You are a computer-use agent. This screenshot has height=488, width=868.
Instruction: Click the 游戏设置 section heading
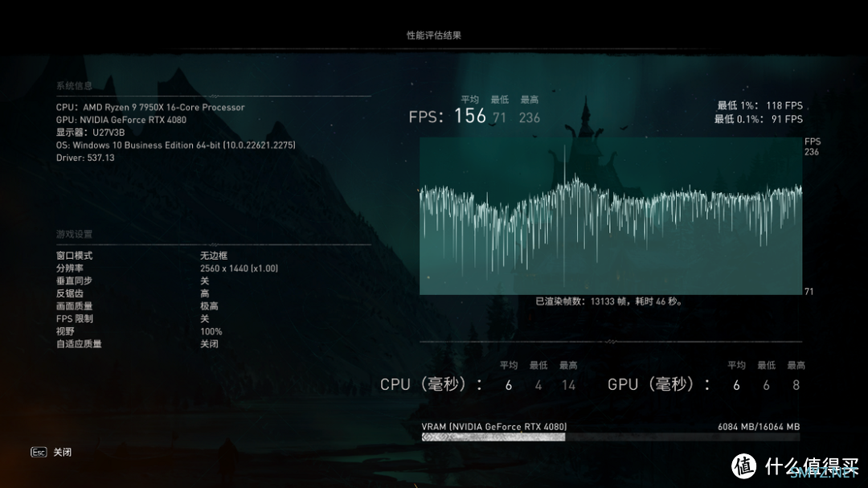click(74, 234)
